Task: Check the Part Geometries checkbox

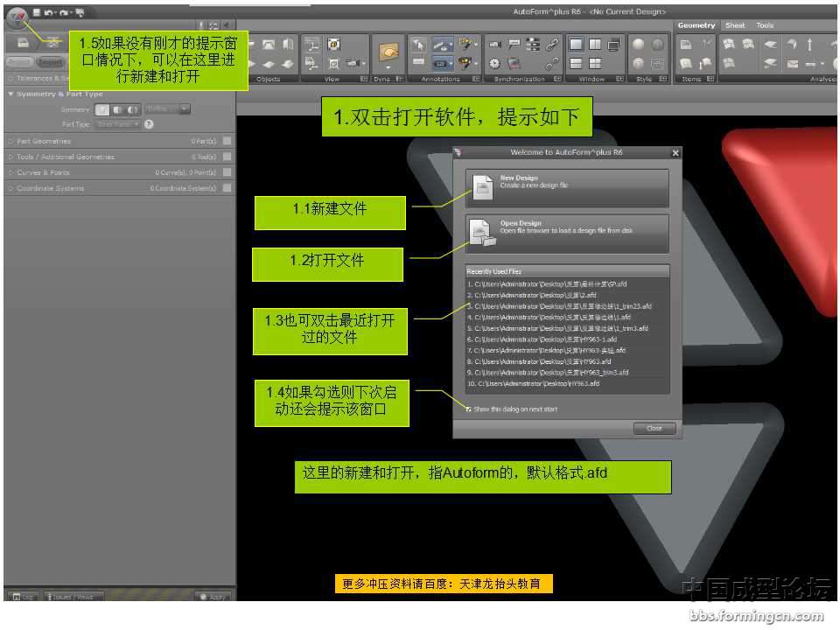Action: [227, 141]
